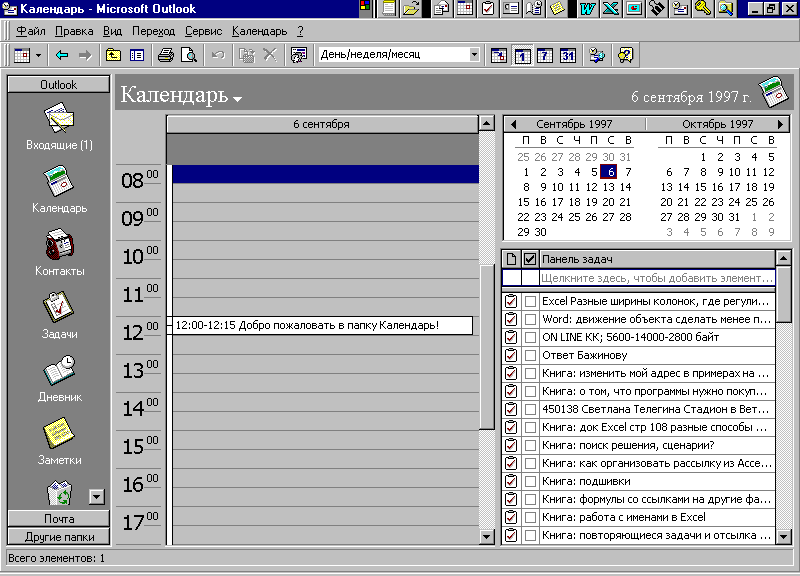
Task: Go back with the left arrow icon
Action: 62,55
